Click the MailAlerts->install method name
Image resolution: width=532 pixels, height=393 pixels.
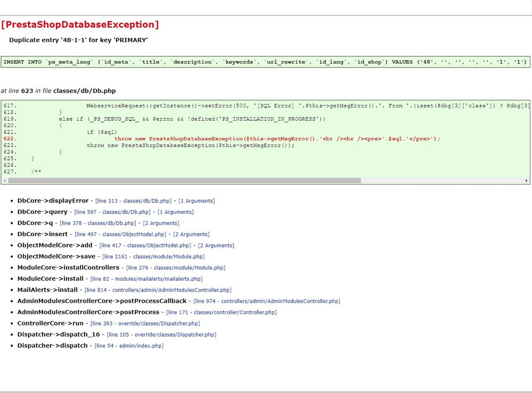click(47, 290)
